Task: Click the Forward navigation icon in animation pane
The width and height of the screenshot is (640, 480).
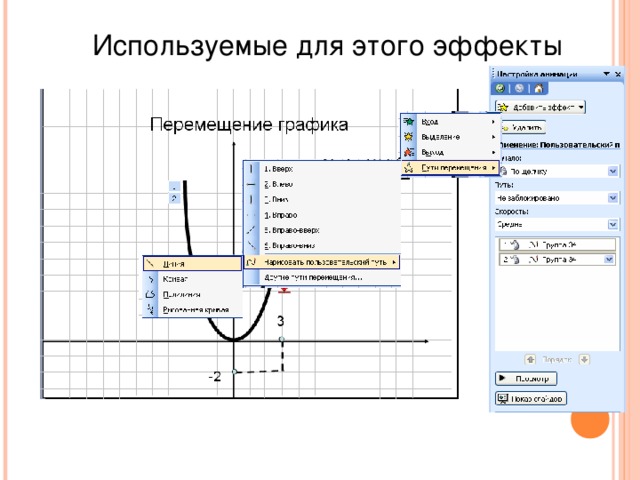Action: click(x=519, y=88)
